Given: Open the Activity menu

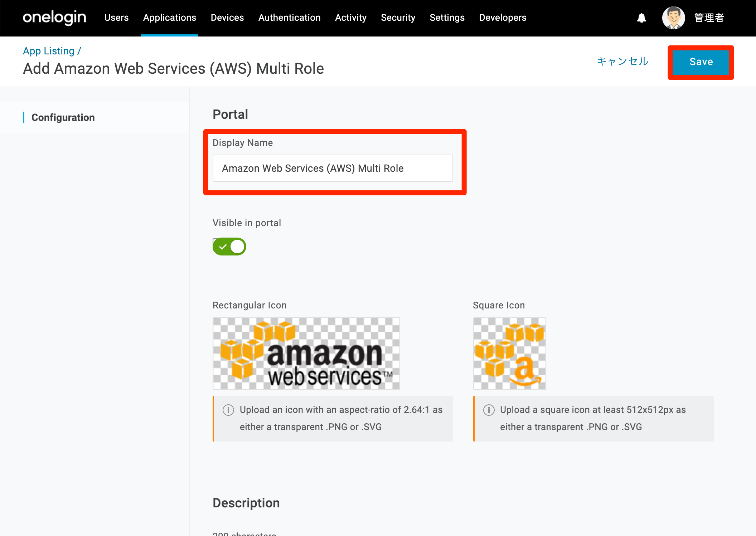Looking at the screenshot, I should point(351,18).
